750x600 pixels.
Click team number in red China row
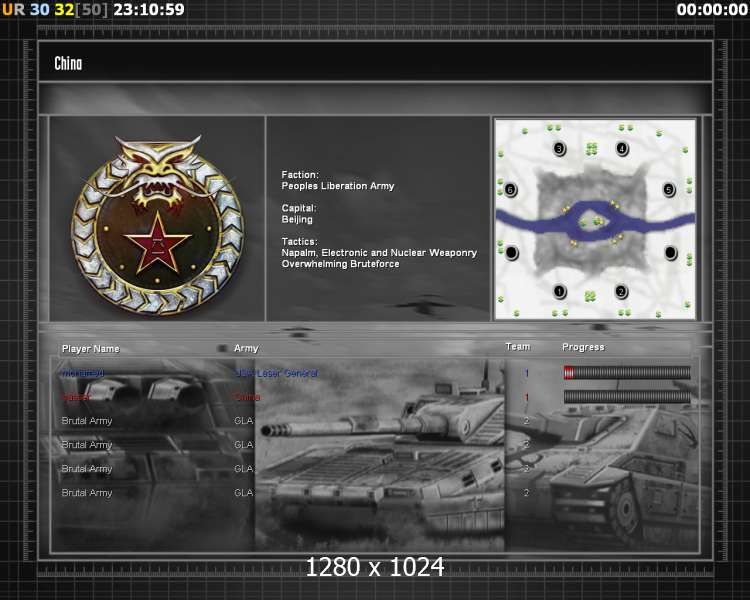tap(526, 397)
